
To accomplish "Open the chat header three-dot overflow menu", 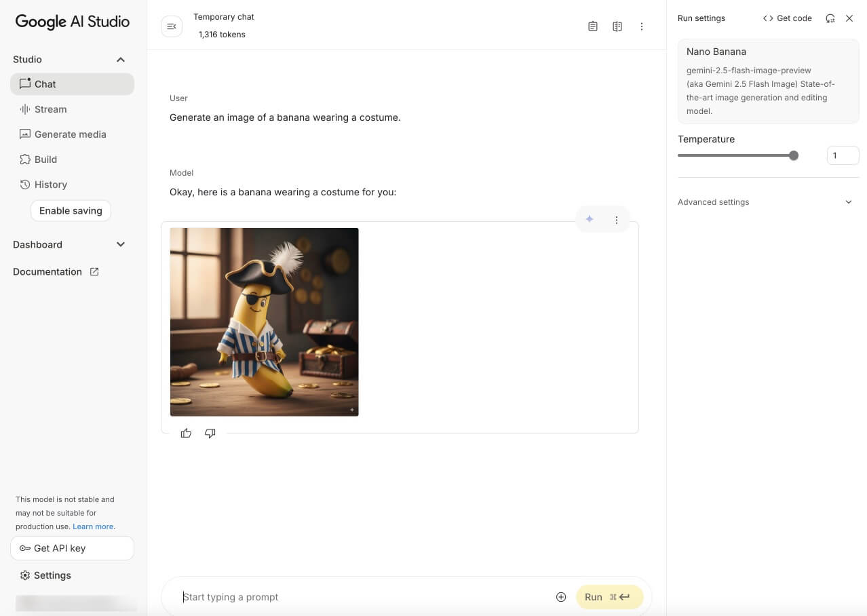I will point(642,26).
